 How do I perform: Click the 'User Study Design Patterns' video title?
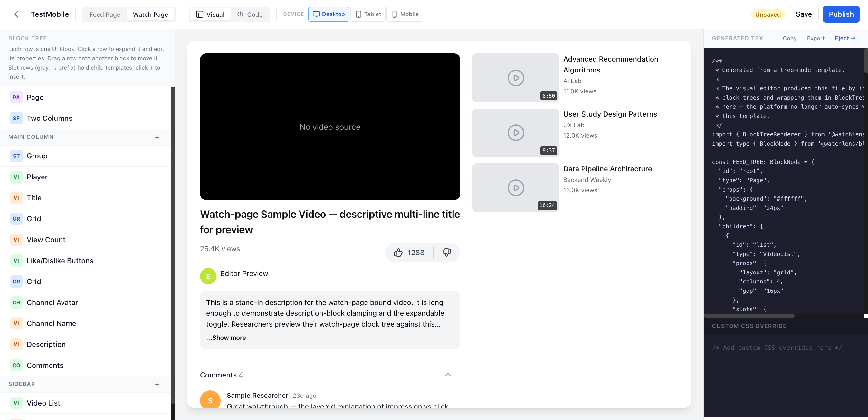pos(610,114)
